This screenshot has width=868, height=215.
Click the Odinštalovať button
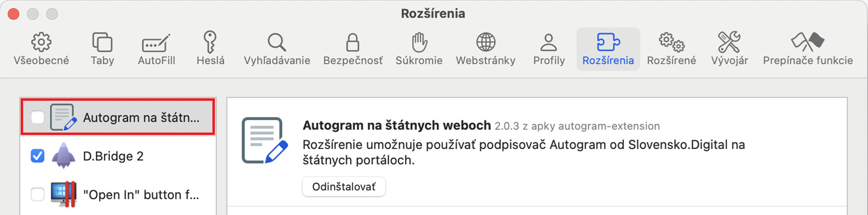point(344,187)
